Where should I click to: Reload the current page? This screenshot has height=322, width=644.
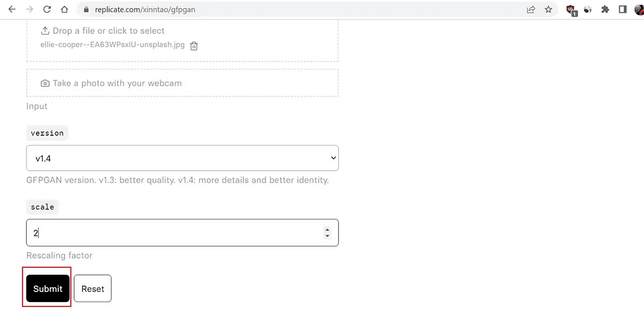coord(47,9)
